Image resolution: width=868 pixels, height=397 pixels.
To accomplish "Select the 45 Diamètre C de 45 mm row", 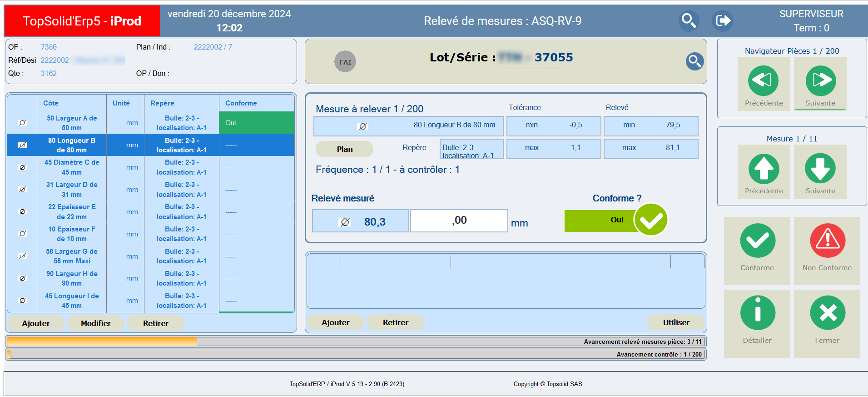I will pos(151,167).
